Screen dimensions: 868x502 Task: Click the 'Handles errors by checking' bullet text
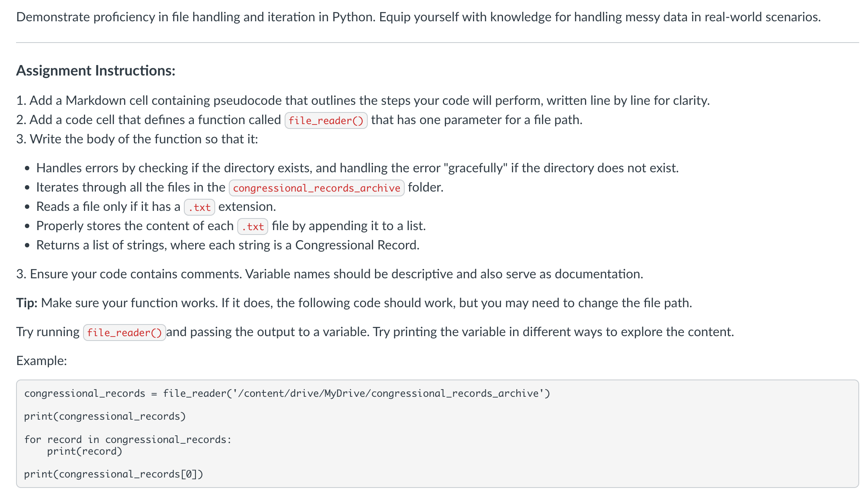357,168
